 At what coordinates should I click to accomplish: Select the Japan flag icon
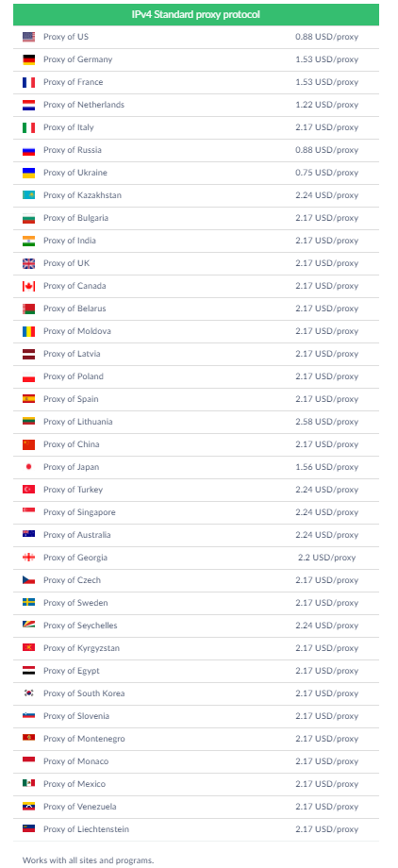point(29,467)
